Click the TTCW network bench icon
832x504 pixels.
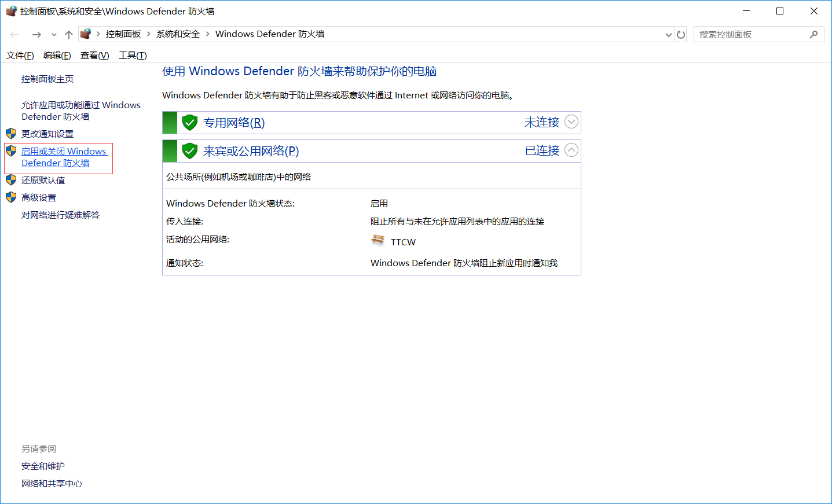click(x=378, y=240)
